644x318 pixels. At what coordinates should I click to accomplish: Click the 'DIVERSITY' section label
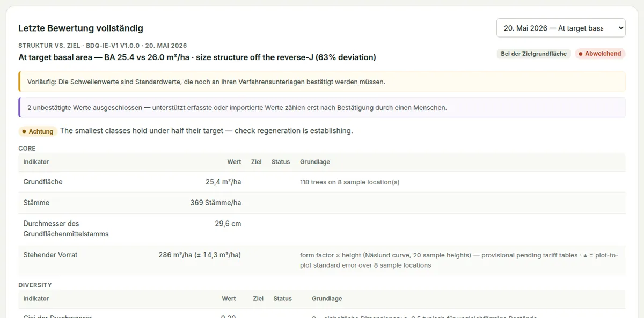click(35, 285)
